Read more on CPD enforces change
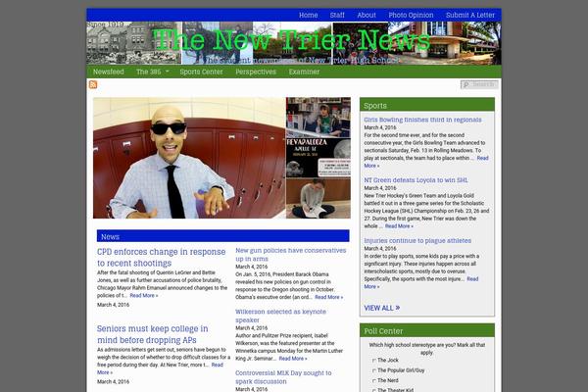 click(x=144, y=296)
